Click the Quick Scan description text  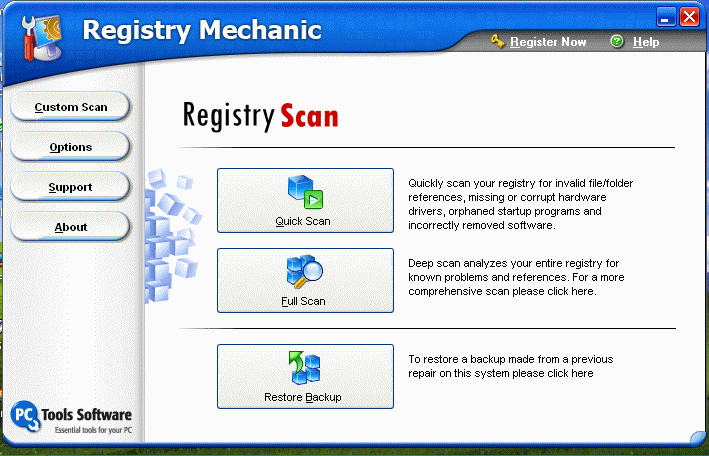[520, 204]
